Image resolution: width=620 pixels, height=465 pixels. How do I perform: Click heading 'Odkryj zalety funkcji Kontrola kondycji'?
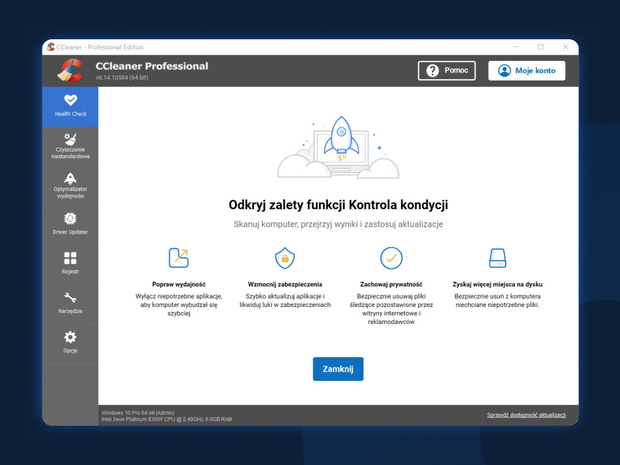point(338,205)
